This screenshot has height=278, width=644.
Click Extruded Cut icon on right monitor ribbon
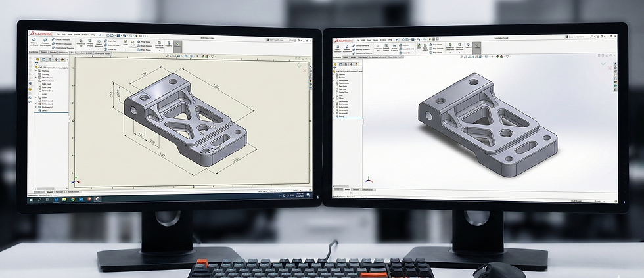tap(378, 46)
